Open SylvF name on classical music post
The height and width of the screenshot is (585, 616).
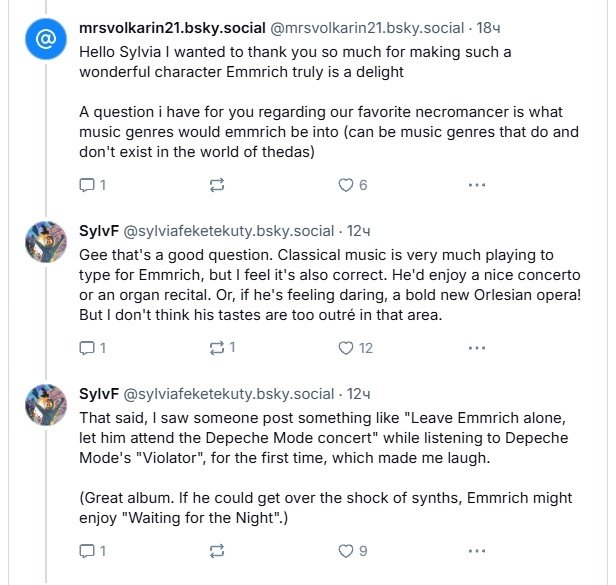pyautogui.click(x=98, y=230)
